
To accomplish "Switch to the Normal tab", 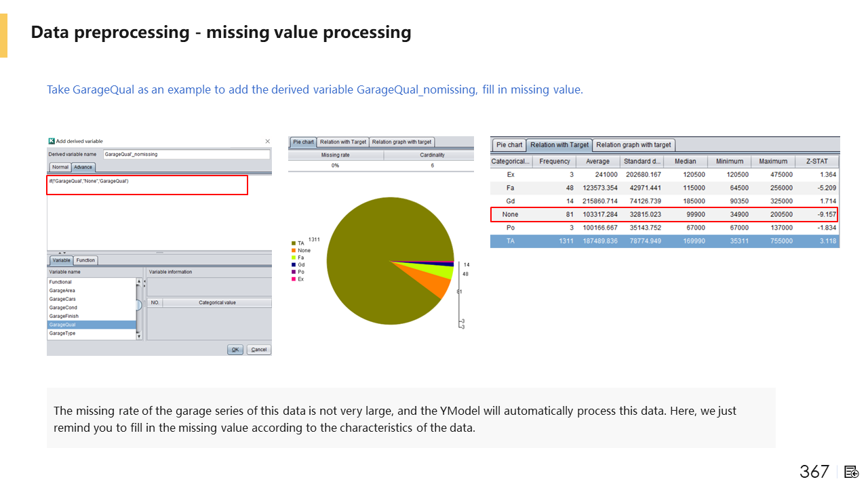I will click(x=60, y=167).
